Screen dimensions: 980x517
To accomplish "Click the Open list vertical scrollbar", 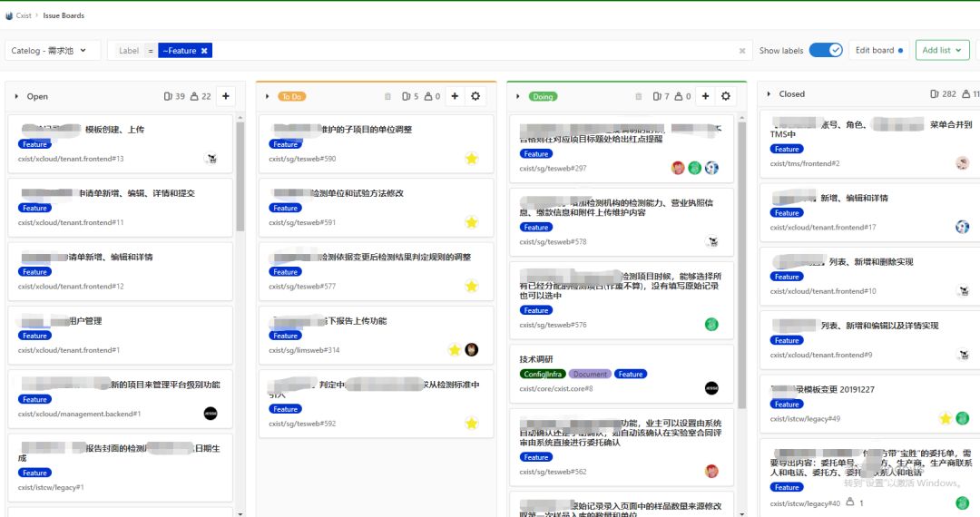I will [x=240, y=177].
